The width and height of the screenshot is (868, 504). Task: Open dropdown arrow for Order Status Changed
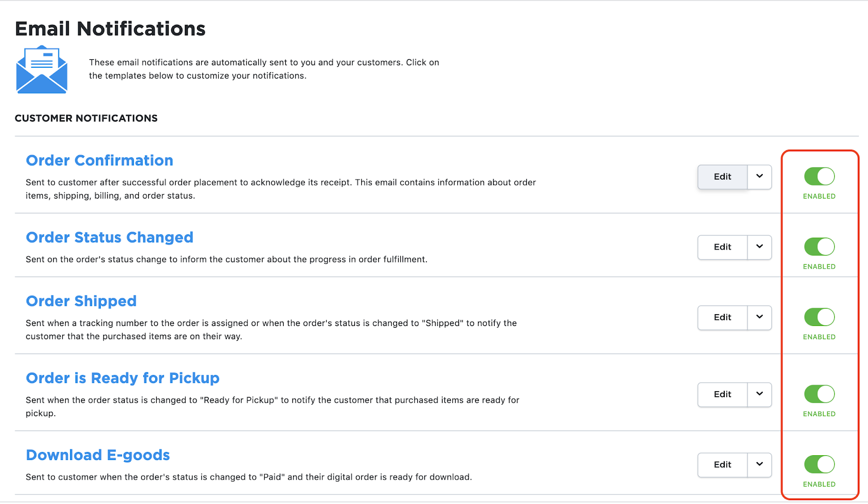(759, 247)
